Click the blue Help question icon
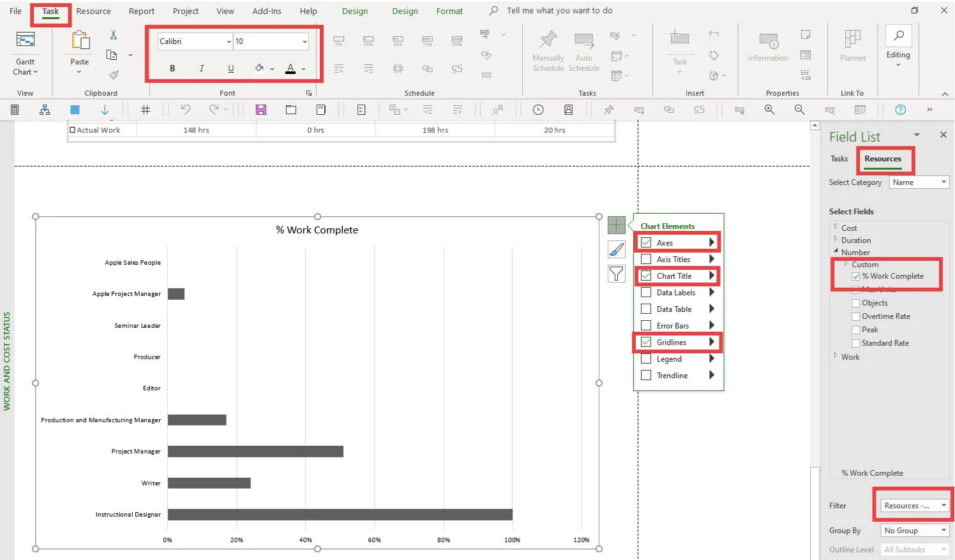Viewport: 955px width, 560px height. coord(900,110)
